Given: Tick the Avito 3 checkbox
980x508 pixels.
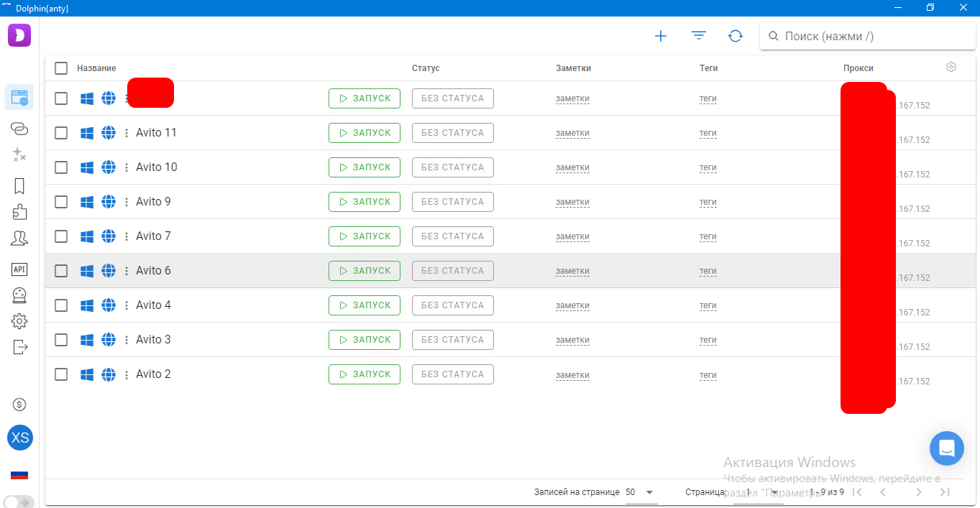Looking at the screenshot, I should coord(61,340).
